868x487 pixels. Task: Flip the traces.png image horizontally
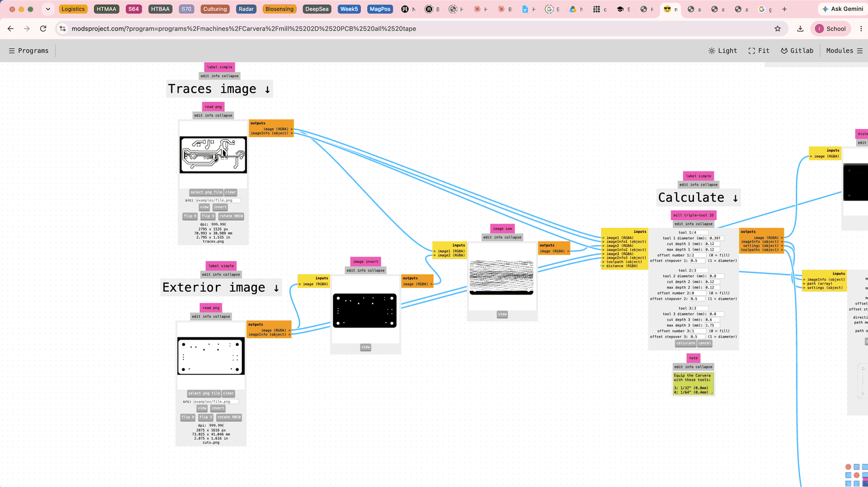[x=190, y=216]
